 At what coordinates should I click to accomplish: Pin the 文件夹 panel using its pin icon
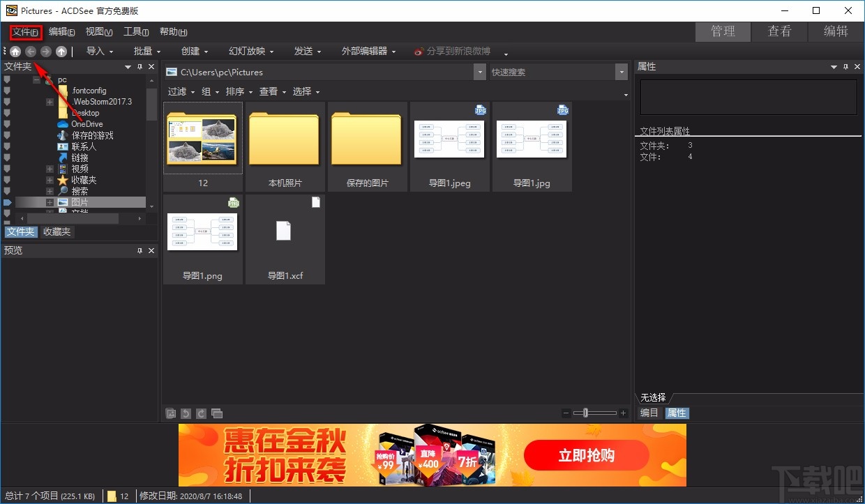tap(140, 66)
